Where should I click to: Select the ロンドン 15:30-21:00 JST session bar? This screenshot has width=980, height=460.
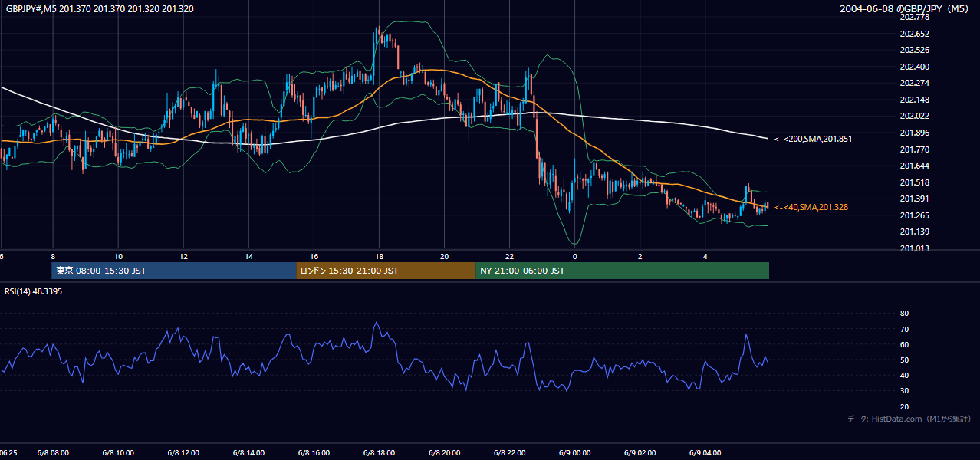[x=386, y=271]
